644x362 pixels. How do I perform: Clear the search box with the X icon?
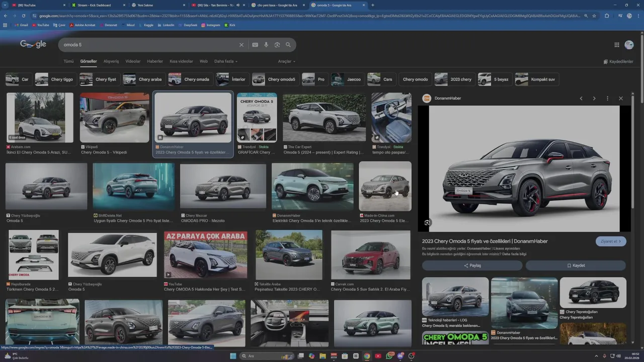point(242,45)
